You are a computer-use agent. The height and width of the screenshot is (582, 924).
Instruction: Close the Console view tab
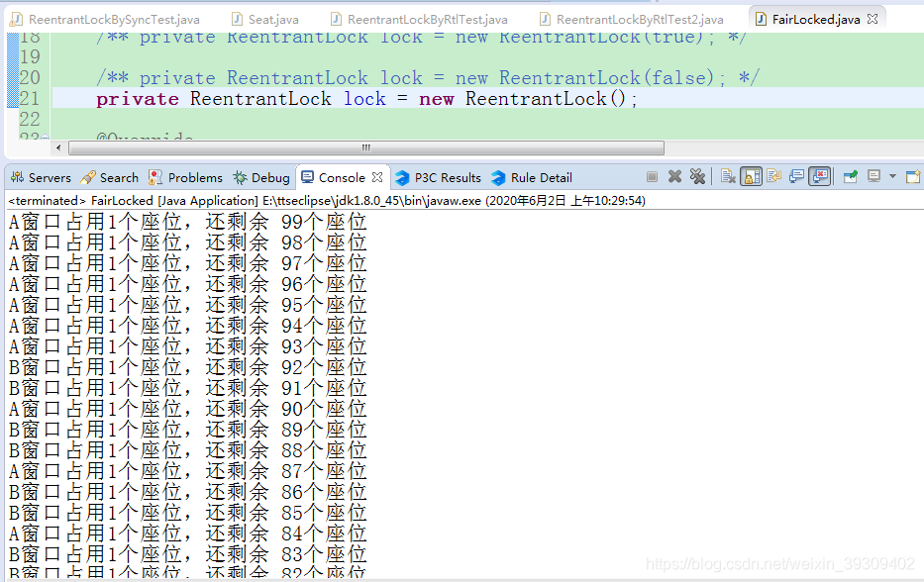pos(377,177)
